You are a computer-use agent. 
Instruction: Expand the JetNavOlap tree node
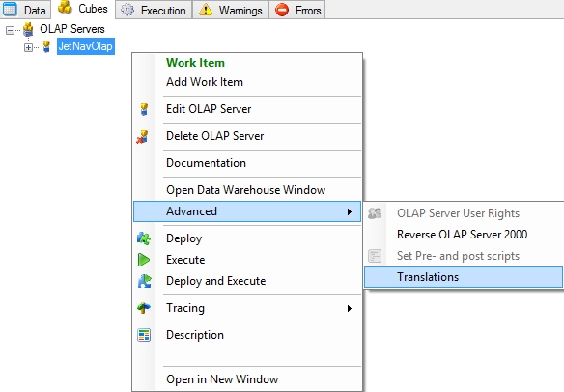(x=28, y=47)
